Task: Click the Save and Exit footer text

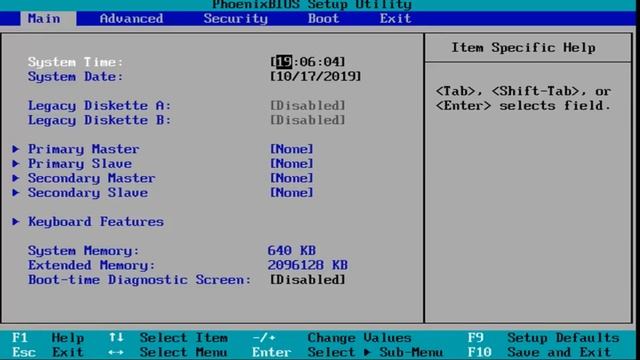Action: click(559, 352)
